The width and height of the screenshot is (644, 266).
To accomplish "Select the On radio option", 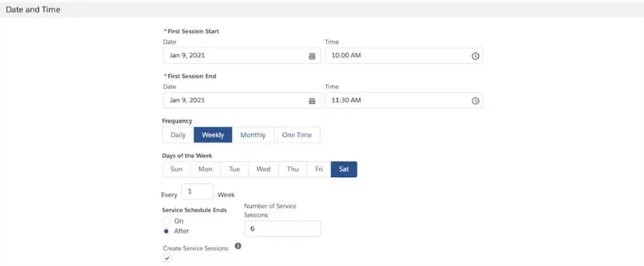I will [x=166, y=221].
